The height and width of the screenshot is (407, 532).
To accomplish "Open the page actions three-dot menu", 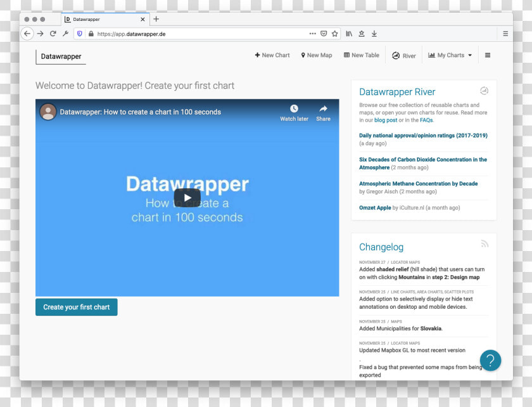I will 312,34.
